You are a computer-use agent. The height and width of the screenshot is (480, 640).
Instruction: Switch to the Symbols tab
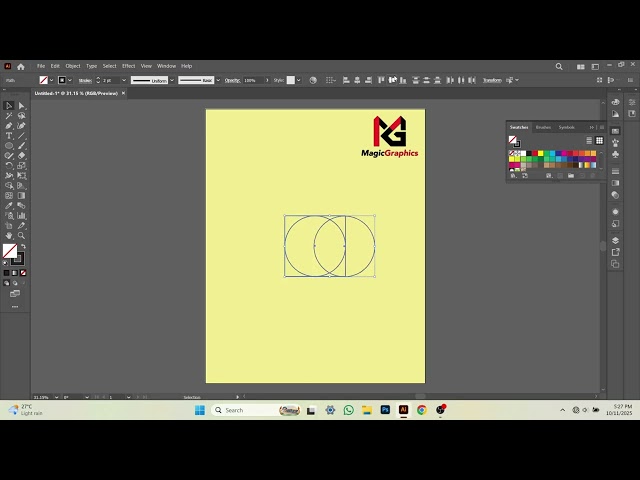click(567, 127)
